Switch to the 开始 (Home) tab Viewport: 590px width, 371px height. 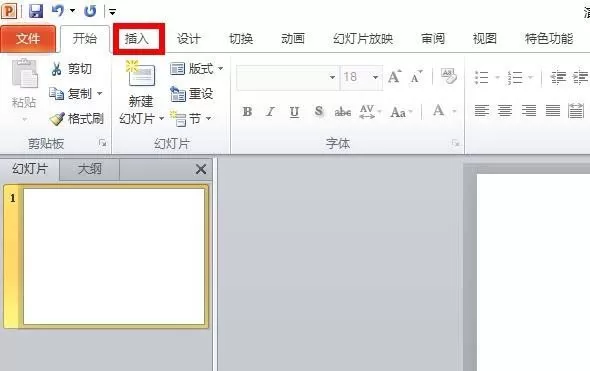[85, 38]
